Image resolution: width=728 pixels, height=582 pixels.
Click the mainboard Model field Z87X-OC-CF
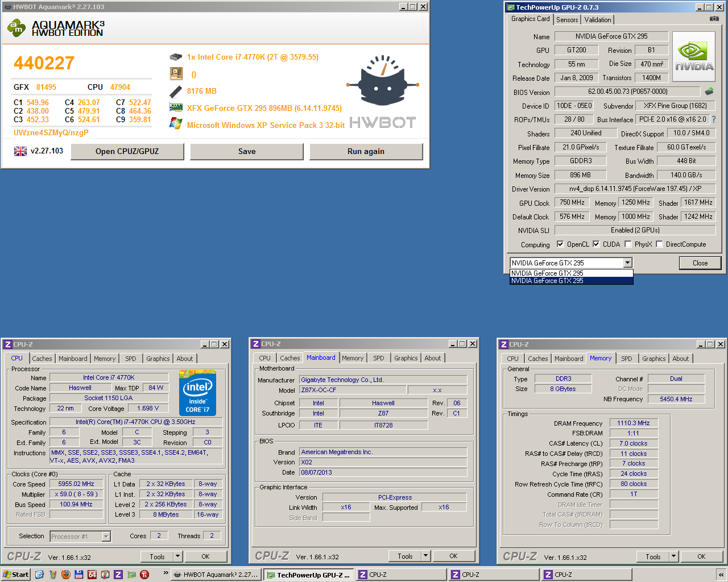tap(353, 390)
